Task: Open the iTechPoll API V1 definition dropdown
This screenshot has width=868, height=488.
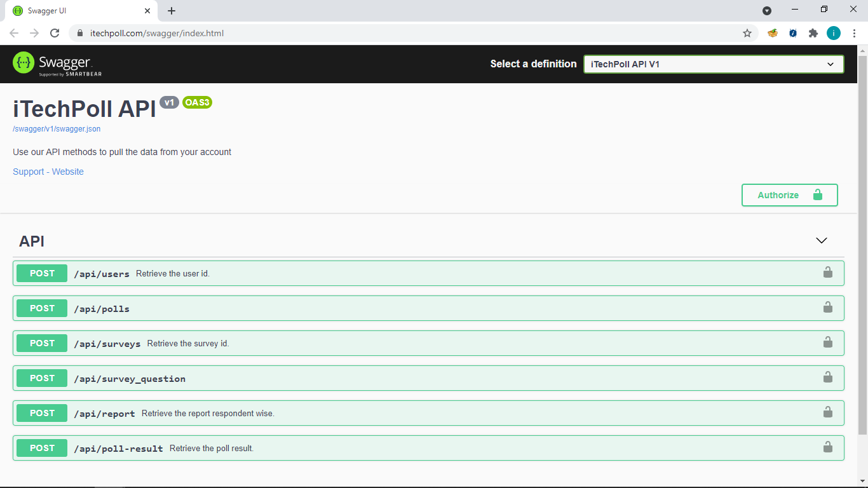Action: (x=714, y=64)
